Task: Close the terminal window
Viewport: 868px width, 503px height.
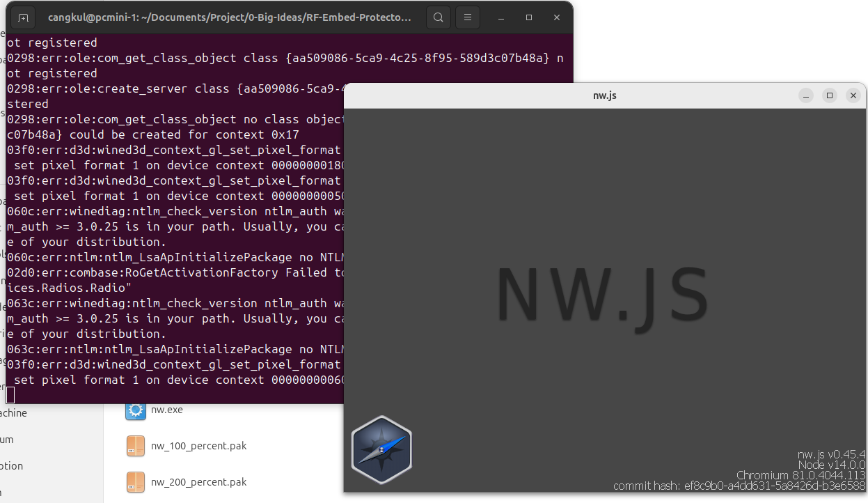Action: click(x=557, y=17)
